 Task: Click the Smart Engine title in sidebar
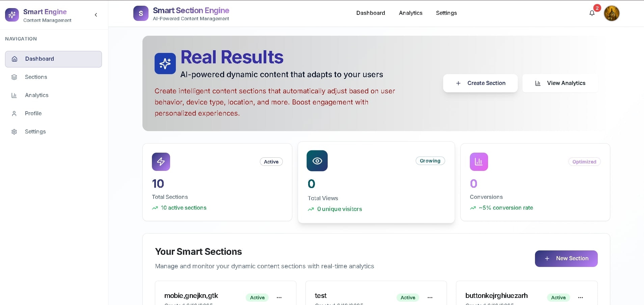[x=45, y=12]
